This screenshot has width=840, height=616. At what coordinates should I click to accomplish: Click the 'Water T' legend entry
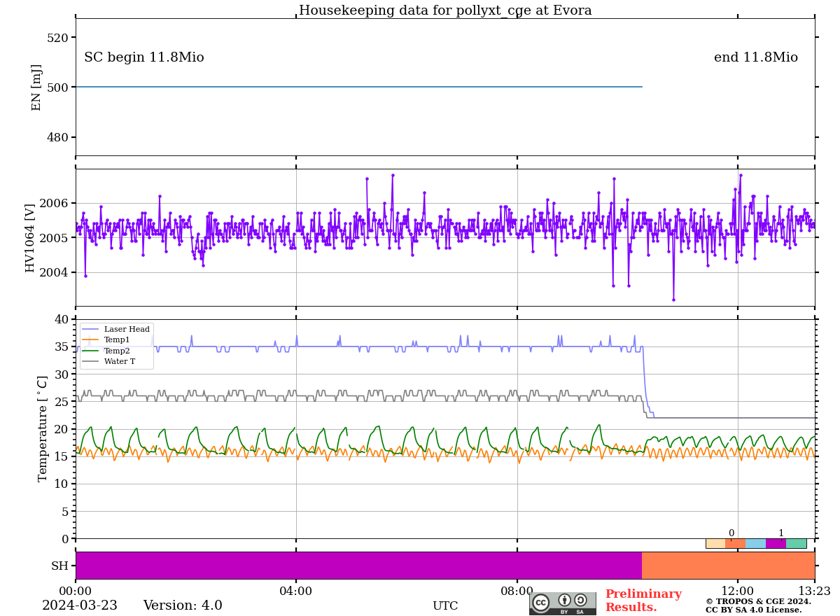[x=109, y=362]
